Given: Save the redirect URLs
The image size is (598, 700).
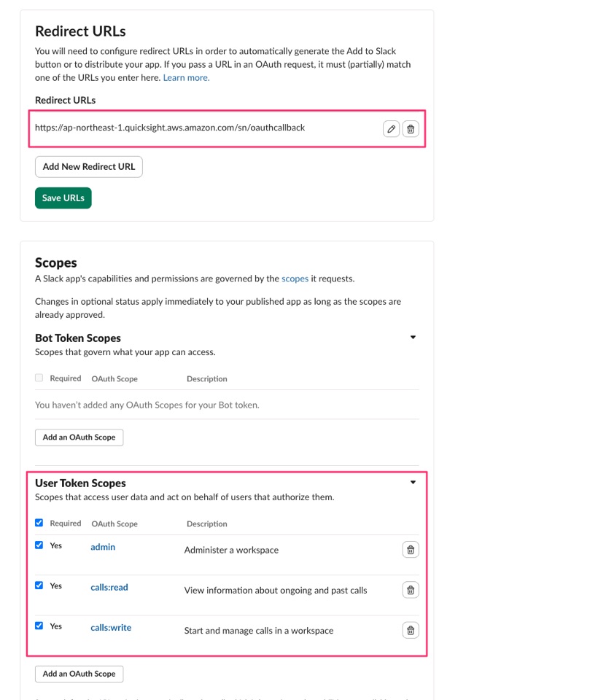Looking at the screenshot, I should point(63,198).
